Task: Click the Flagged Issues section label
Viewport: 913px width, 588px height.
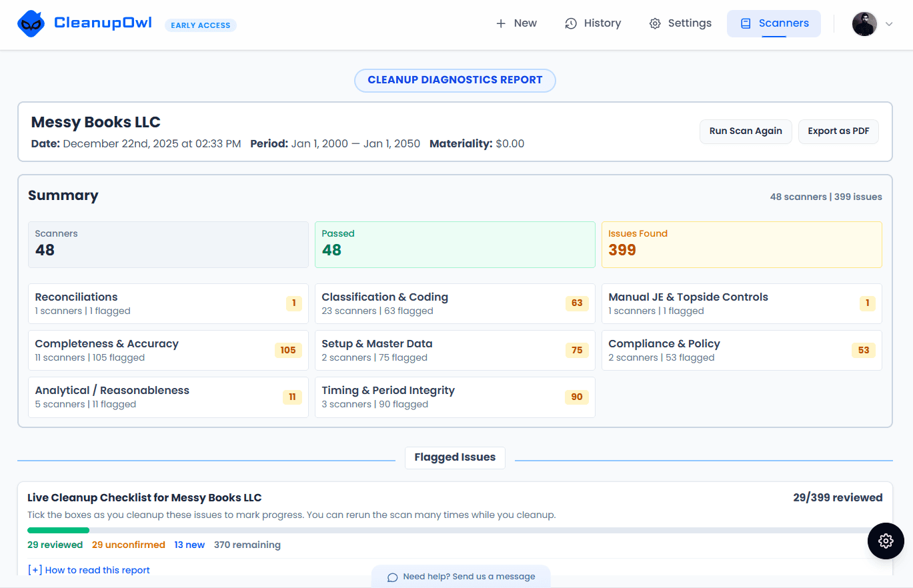Action: tap(455, 457)
